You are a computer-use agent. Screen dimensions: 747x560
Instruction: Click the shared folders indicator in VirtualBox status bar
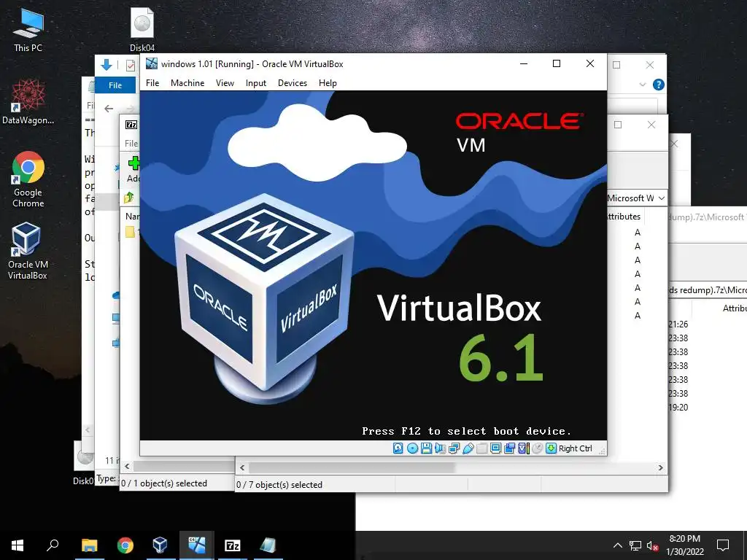[481, 448]
